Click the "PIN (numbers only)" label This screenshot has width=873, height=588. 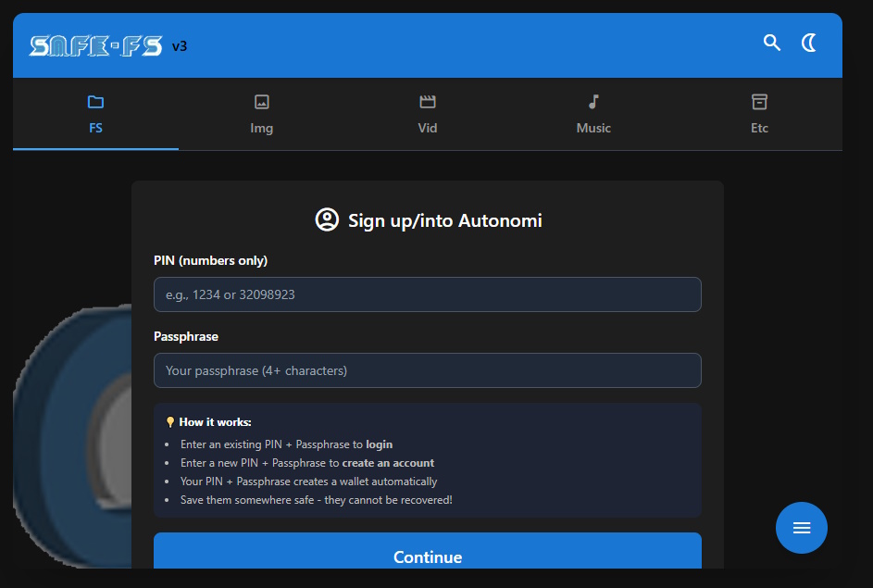(x=210, y=261)
